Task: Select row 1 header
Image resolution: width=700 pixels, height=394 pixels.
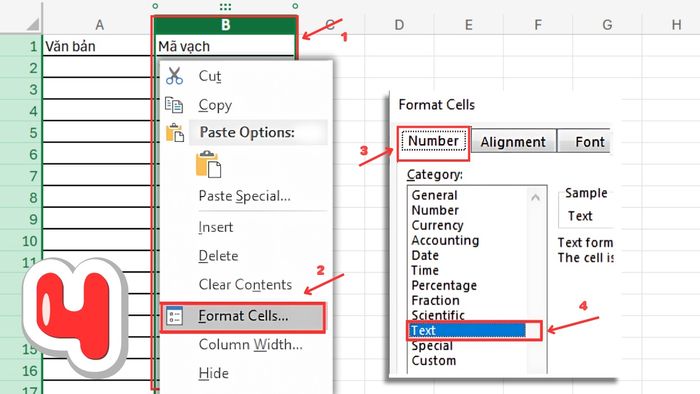Action: tap(21, 46)
